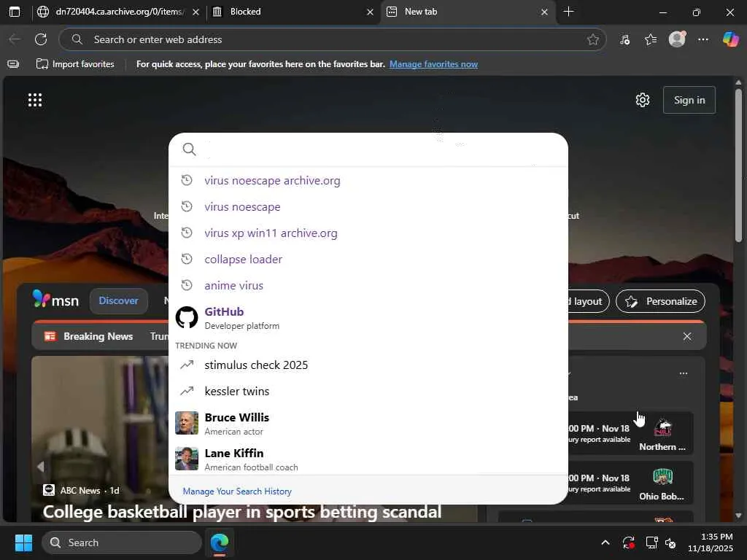
Task: Choose the collapse loader suggestion
Action: (x=368, y=259)
